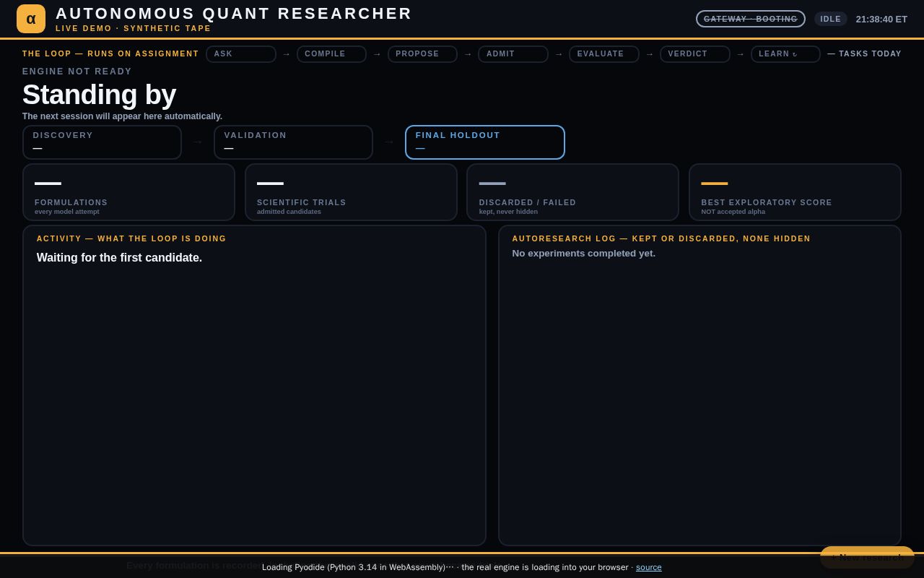
Task: Click 'LIVE DEMO · SYNTHETIC TAPE' subtitle
Action: coord(134,28)
